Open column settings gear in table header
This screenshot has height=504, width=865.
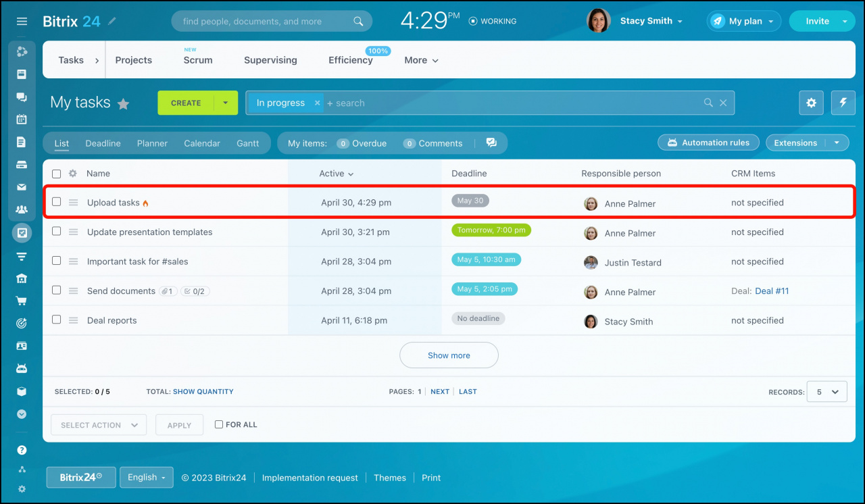72,174
